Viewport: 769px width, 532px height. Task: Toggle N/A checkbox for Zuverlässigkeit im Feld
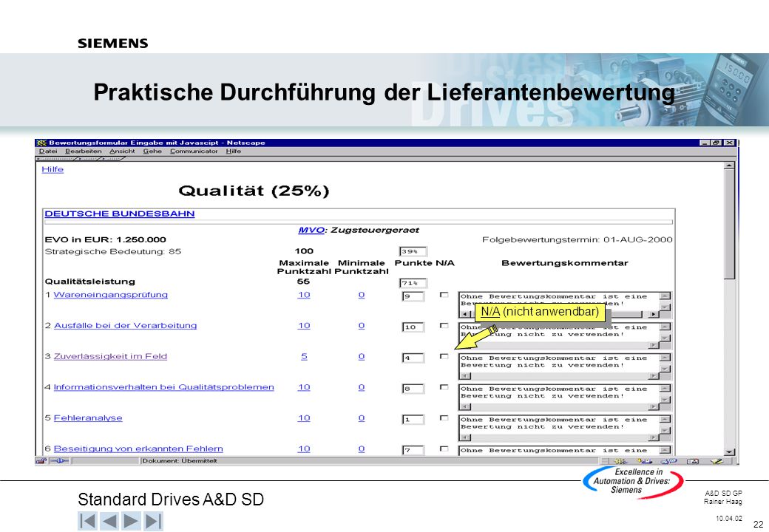[x=444, y=357]
